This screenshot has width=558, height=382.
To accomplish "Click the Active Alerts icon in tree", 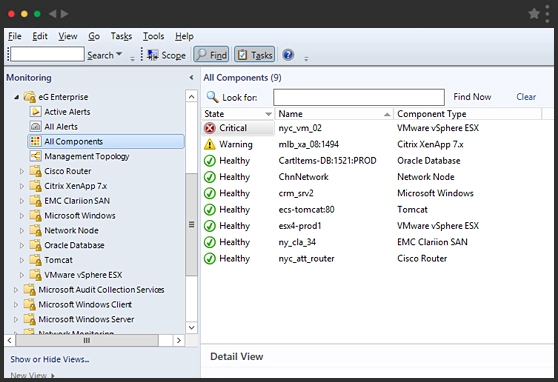I will (x=35, y=112).
